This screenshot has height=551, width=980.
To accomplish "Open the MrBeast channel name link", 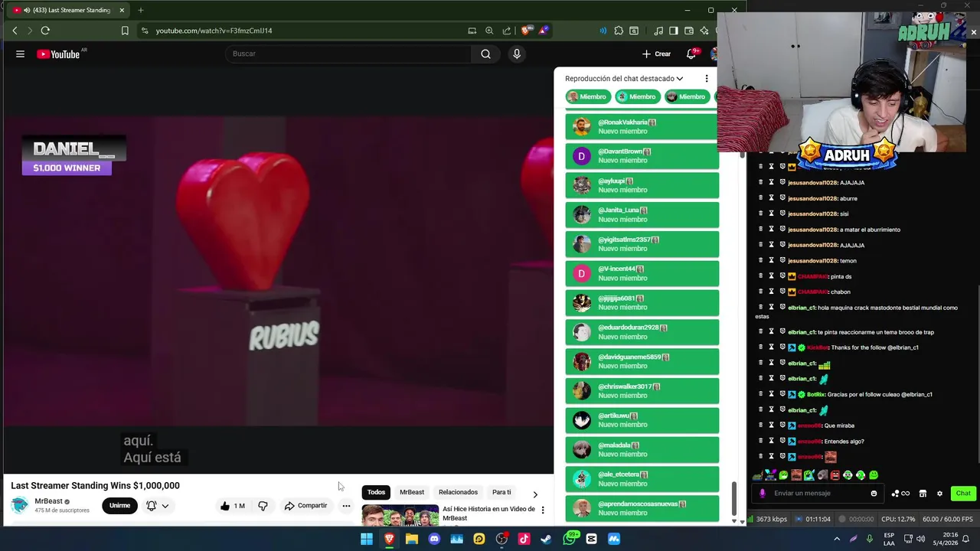I will (48, 501).
